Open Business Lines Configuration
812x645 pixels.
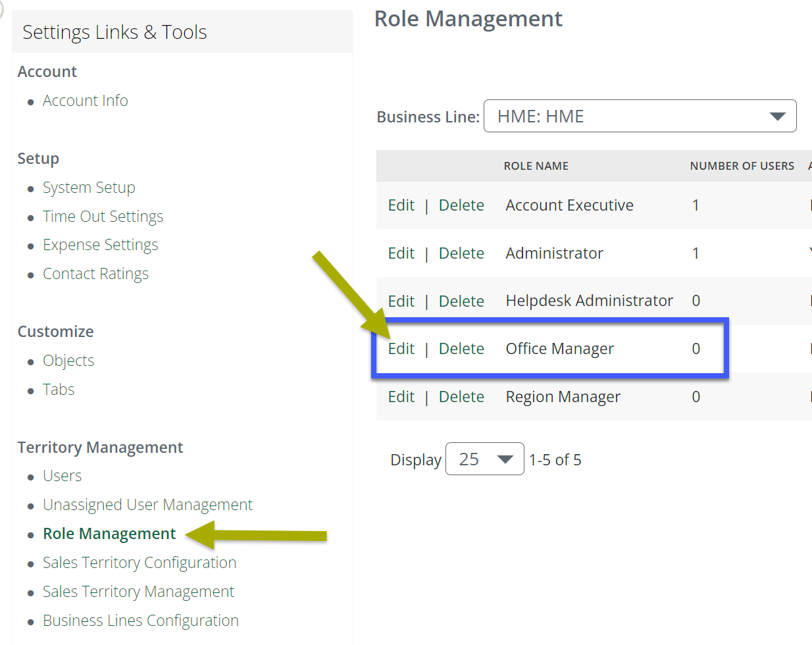click(141, 621)
